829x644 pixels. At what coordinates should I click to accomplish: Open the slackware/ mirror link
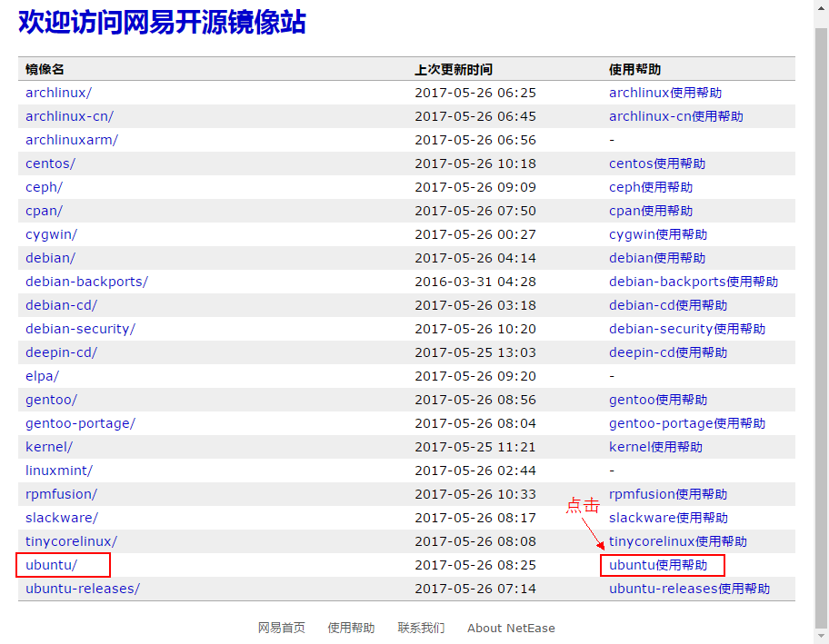click(x=61, y=518)
